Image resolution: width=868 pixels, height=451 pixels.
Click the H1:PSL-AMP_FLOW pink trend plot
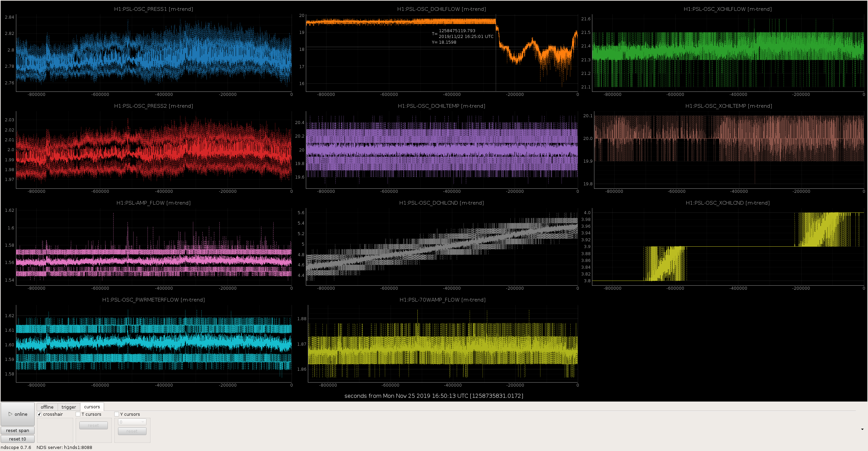(x=154, y=246)
